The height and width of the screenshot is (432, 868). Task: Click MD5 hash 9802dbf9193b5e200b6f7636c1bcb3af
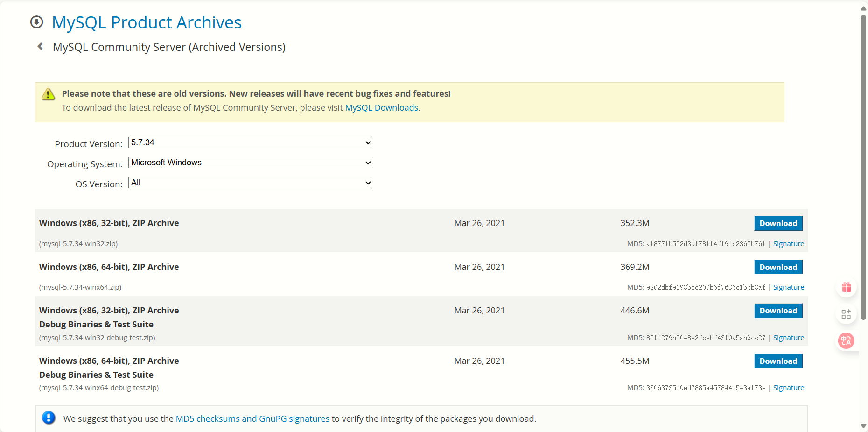tap(706, 287)
